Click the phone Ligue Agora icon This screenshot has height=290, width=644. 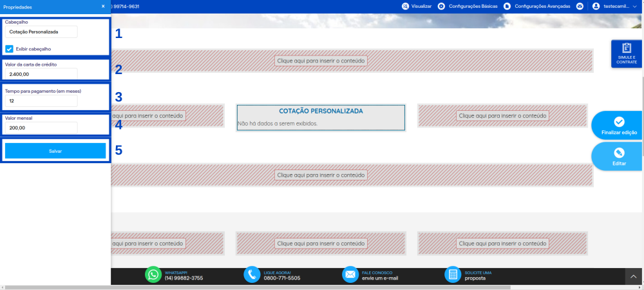click(x=252, y=275)
